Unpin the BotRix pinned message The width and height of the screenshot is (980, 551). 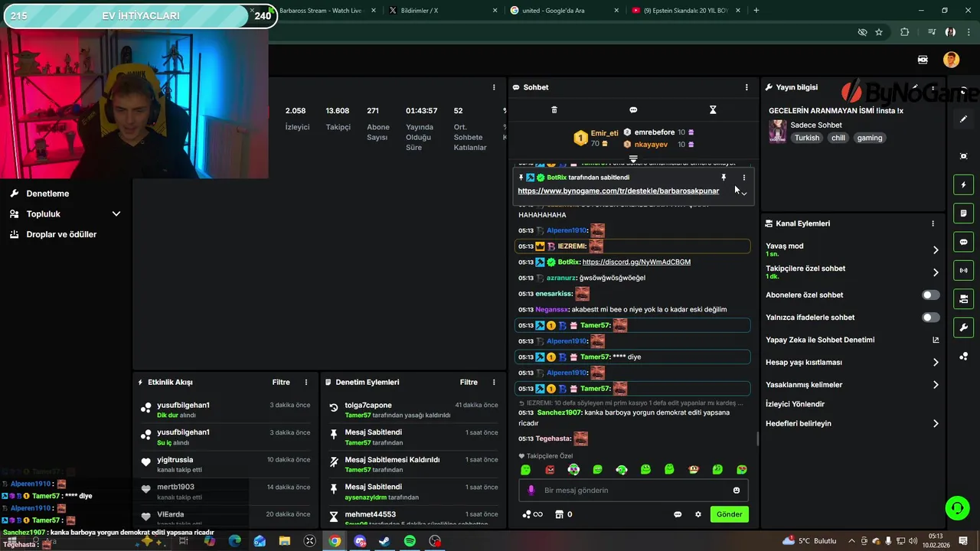[724, 178]
